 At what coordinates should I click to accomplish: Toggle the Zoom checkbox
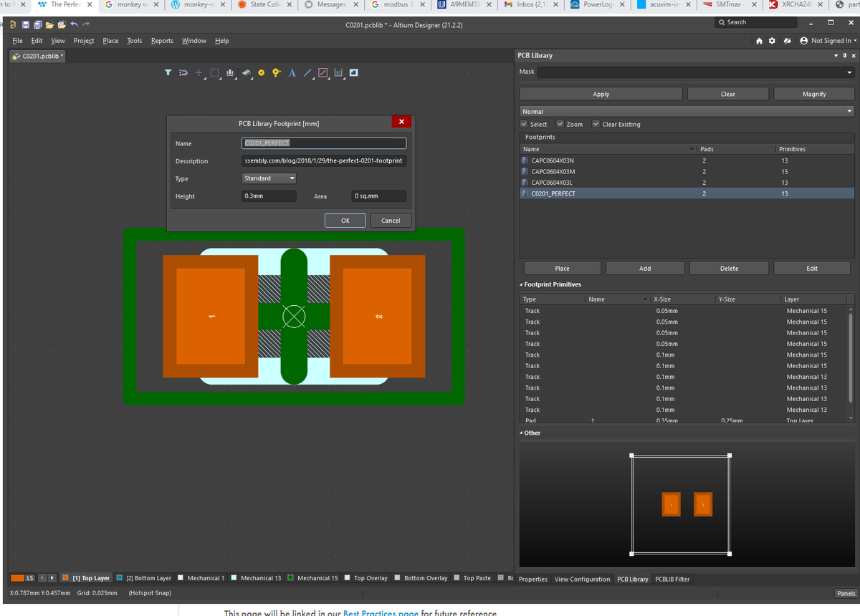(x=560, y=124)
